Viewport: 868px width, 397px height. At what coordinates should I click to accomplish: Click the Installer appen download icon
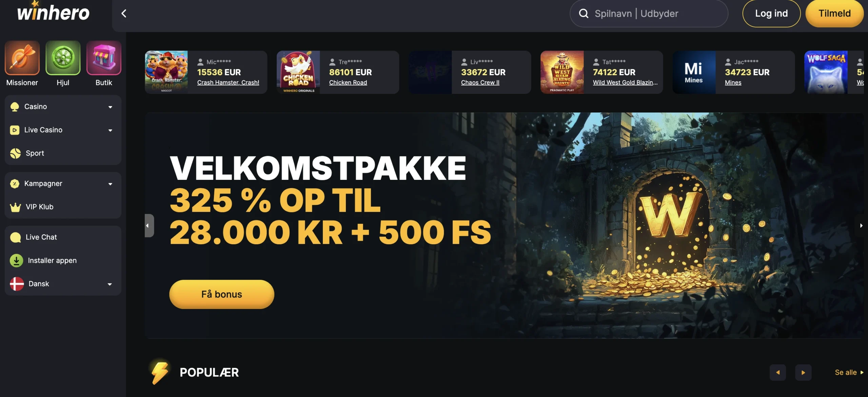16,260
